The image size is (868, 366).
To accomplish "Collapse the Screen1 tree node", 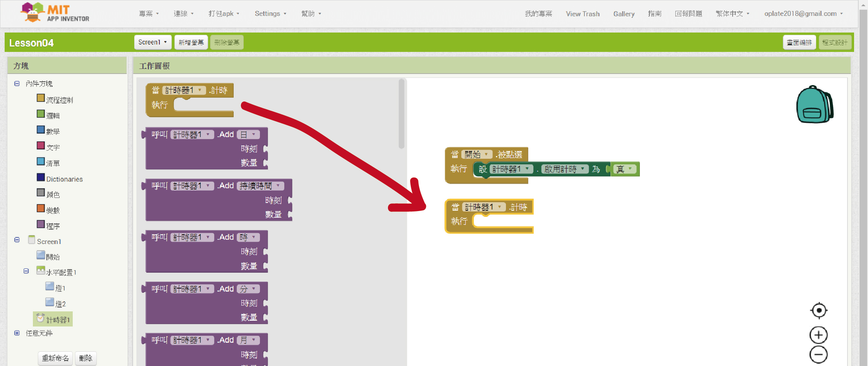I will coord(17,240).
